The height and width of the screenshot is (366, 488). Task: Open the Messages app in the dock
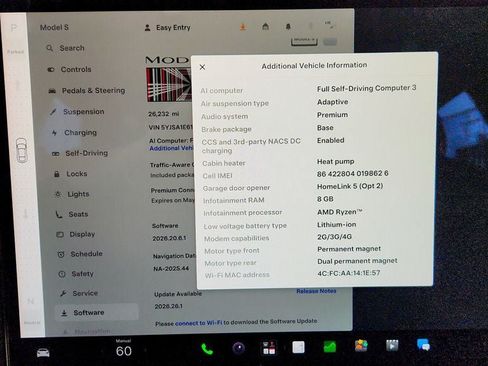pos(423,345)
